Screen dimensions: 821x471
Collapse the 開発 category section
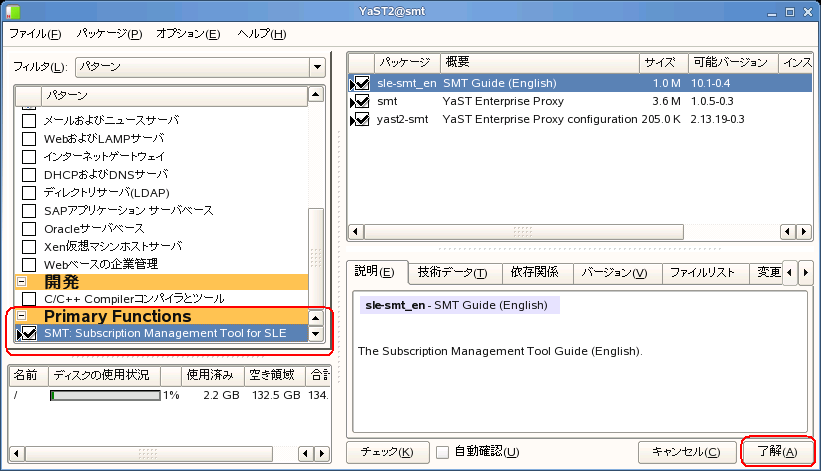(x=21, y=282)
